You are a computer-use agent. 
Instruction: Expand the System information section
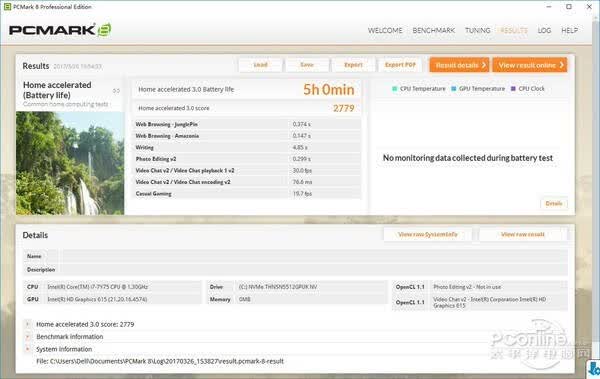coord(28,349)
